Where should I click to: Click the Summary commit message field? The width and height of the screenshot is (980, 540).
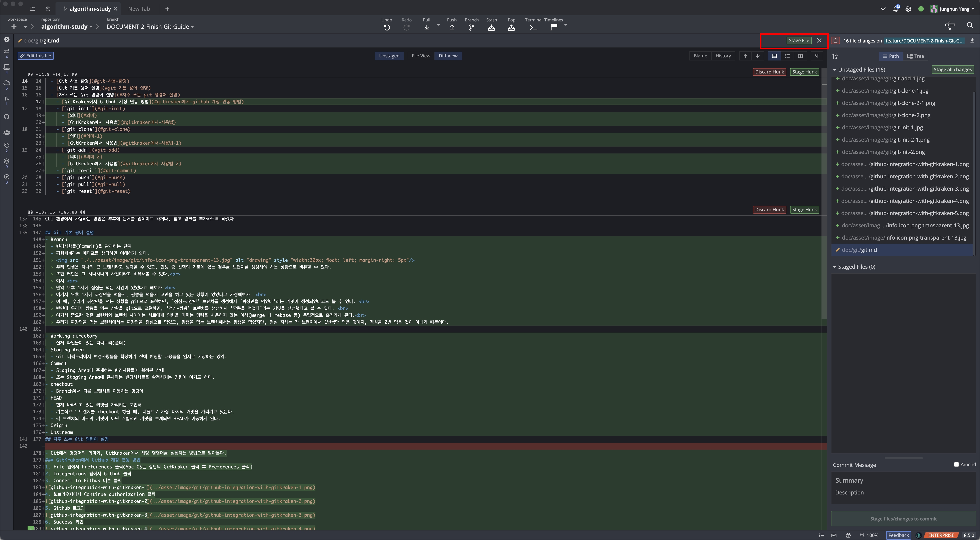[903, 480]
